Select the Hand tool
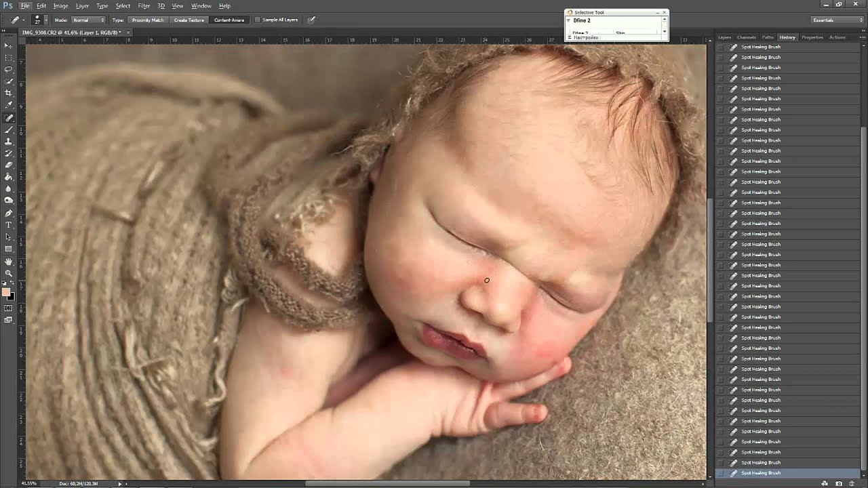The height and width of the screenshot is (488, 868). point(9,262)
